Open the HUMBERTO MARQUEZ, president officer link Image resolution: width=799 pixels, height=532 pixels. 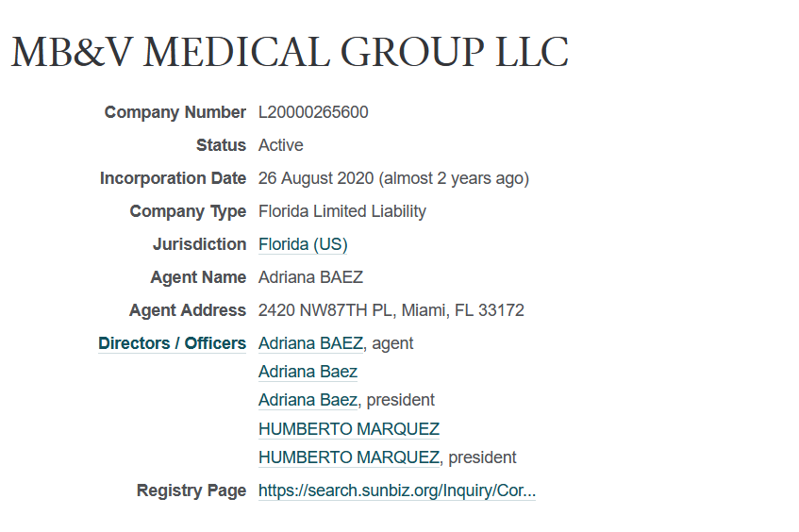pyautogui.click(x=348, y=457)
